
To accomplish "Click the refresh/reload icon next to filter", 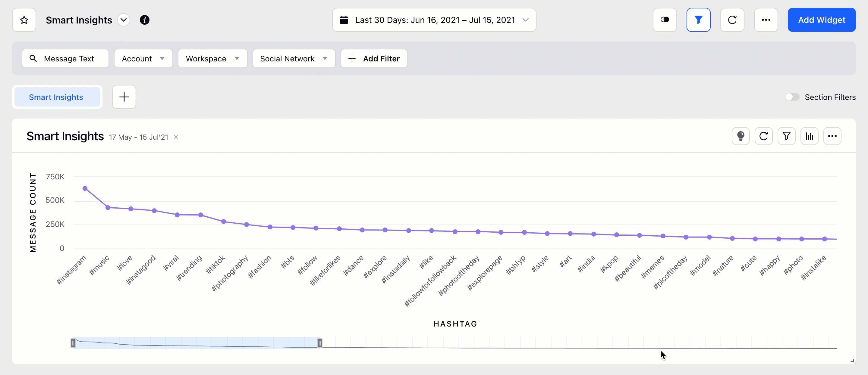I will [x=732, y=20].
